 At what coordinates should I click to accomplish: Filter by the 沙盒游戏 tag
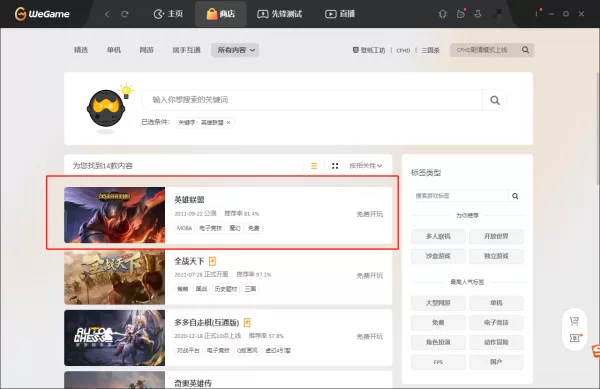point(438,256)
